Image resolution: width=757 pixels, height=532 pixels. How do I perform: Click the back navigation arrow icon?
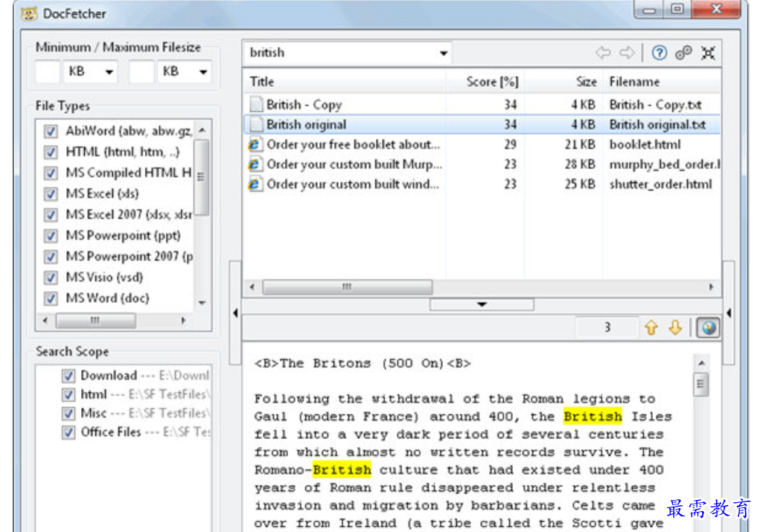click(x=603, y=53)
